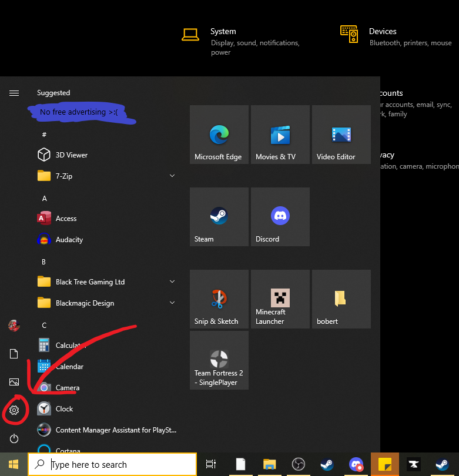Open Documents from the Start sidebar
Screen dimensions: 459x476
(x=14, y=354)
